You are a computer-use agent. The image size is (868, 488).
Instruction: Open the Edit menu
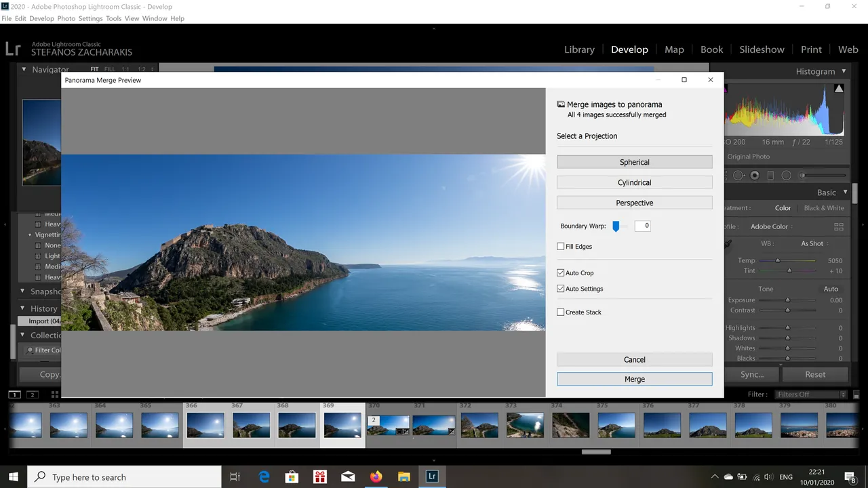tap(20, 18)
